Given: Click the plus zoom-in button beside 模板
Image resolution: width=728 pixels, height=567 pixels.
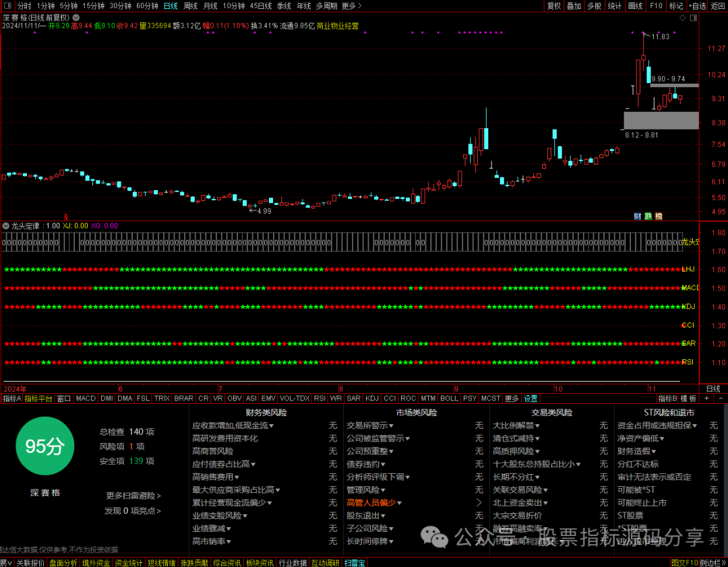Looking at the screenshot, I should click(706, 398).
